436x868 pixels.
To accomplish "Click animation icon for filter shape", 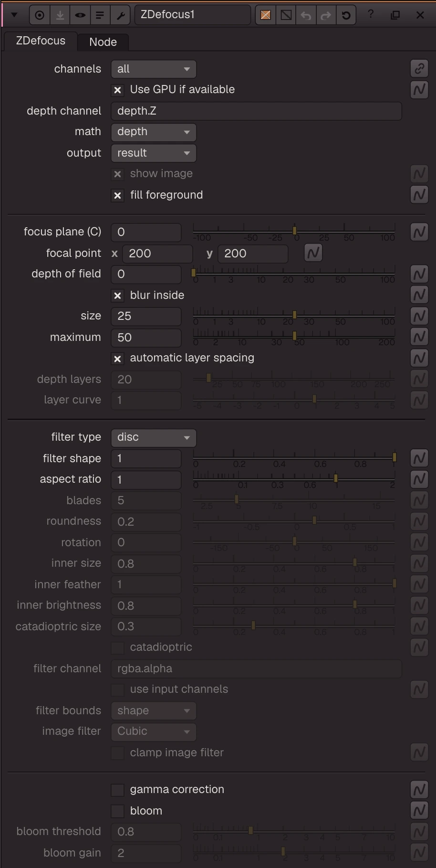I will click(419, 458).
